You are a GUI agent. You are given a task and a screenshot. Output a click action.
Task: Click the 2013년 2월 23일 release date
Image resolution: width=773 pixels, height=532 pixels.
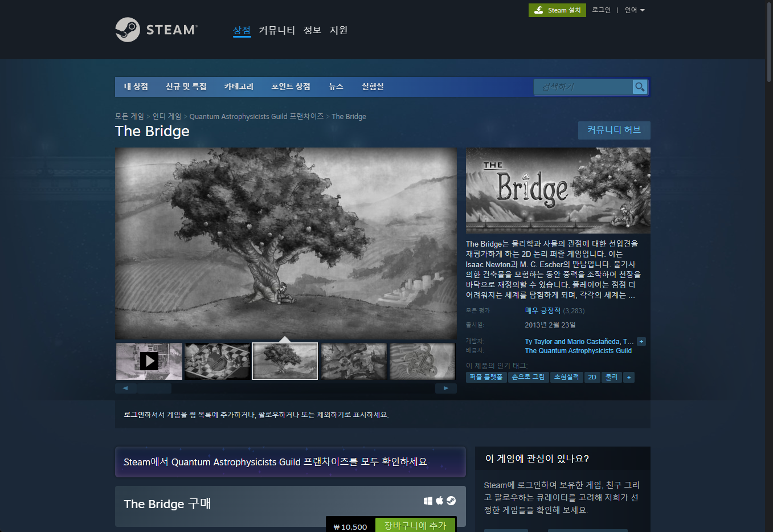tap(550, 325)
